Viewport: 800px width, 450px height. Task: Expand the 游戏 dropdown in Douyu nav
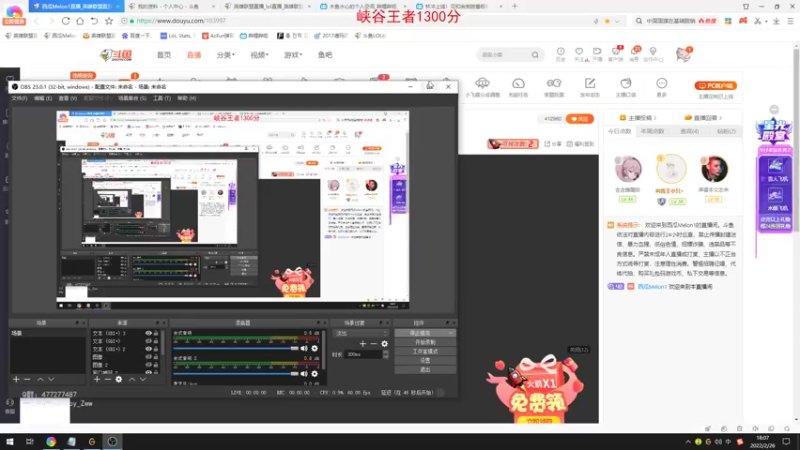(x=293, y=55)
